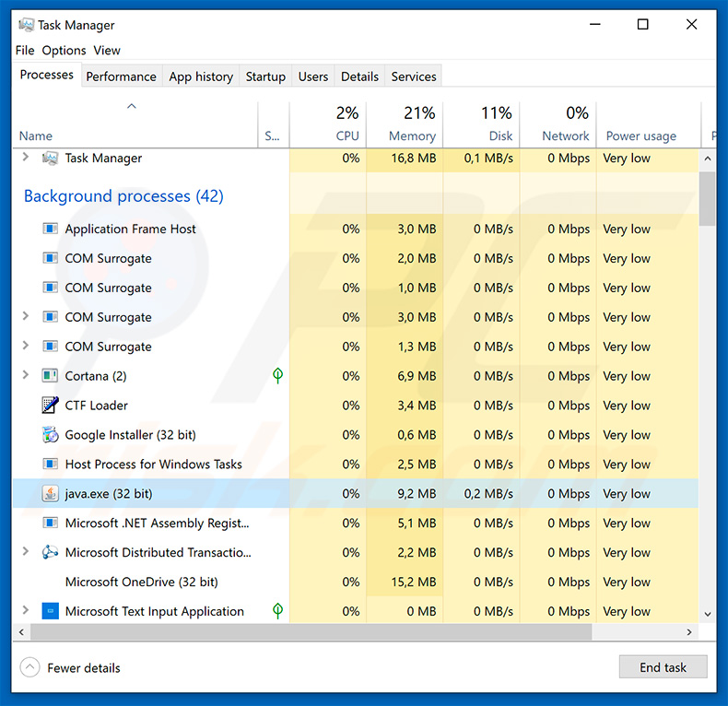Click the Microsoft .NET Assembly Registration icon
This screenshot has width=728, height=706.
(50, 523)
